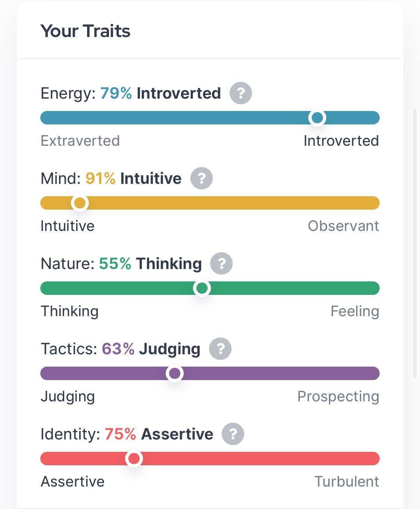
Task: Click the Feeling label
Action: pyautogui.click(x=355, y=311)
